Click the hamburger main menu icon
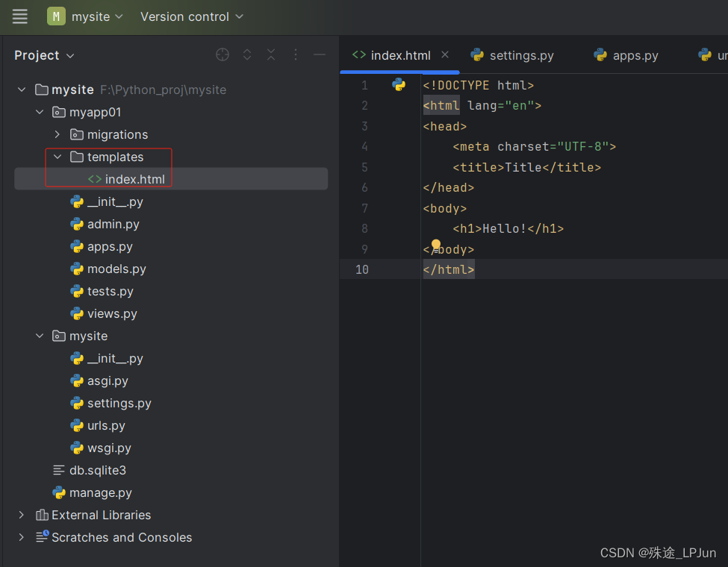 (x=19, y=16)
